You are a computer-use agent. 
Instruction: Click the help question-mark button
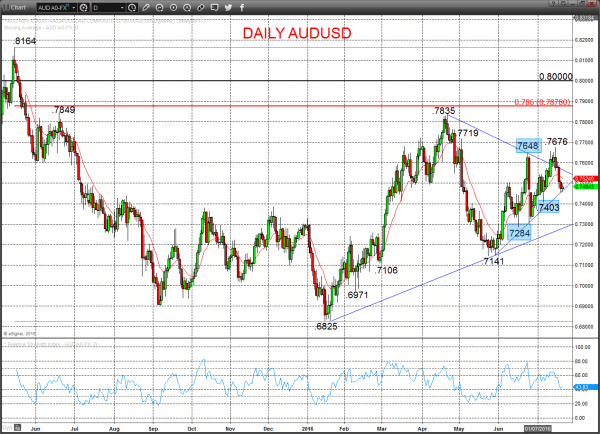click(x=554, y=3)
